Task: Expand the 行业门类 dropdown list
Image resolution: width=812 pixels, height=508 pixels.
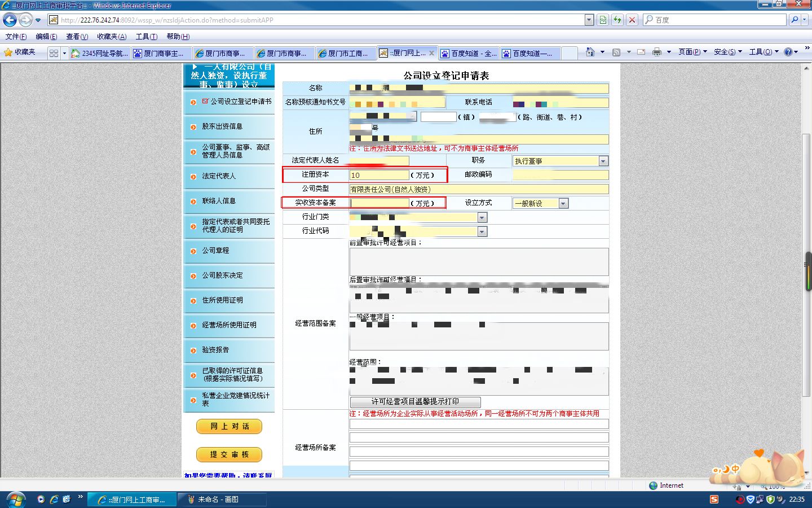Action: 482,217
